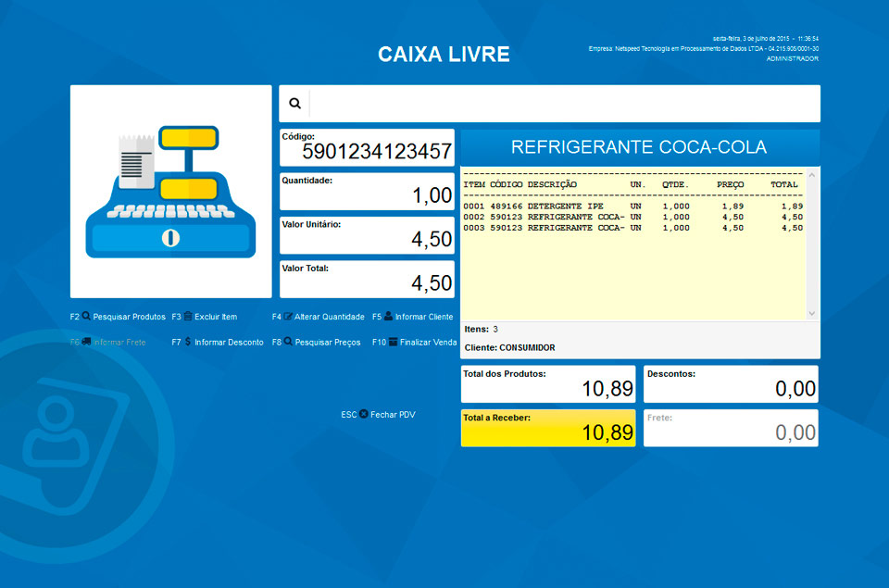
Task: Click the trash icon for Excluir Item
Action: point(188,316)
